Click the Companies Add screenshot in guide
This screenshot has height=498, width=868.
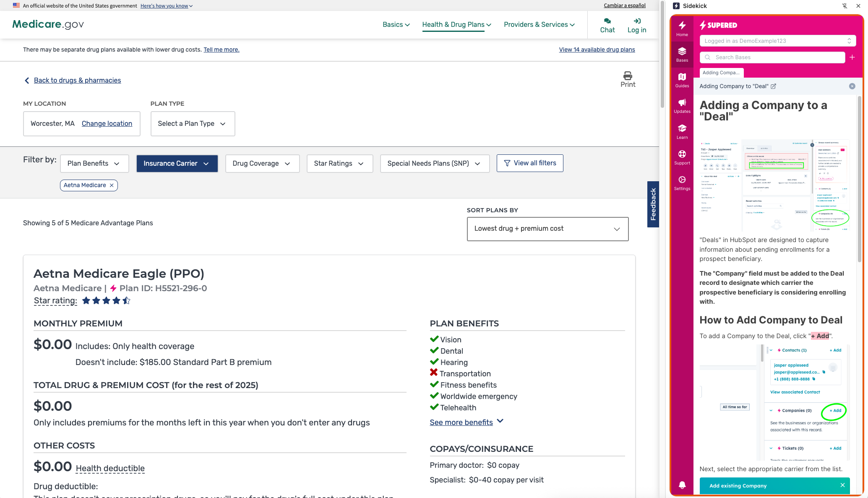774,402
